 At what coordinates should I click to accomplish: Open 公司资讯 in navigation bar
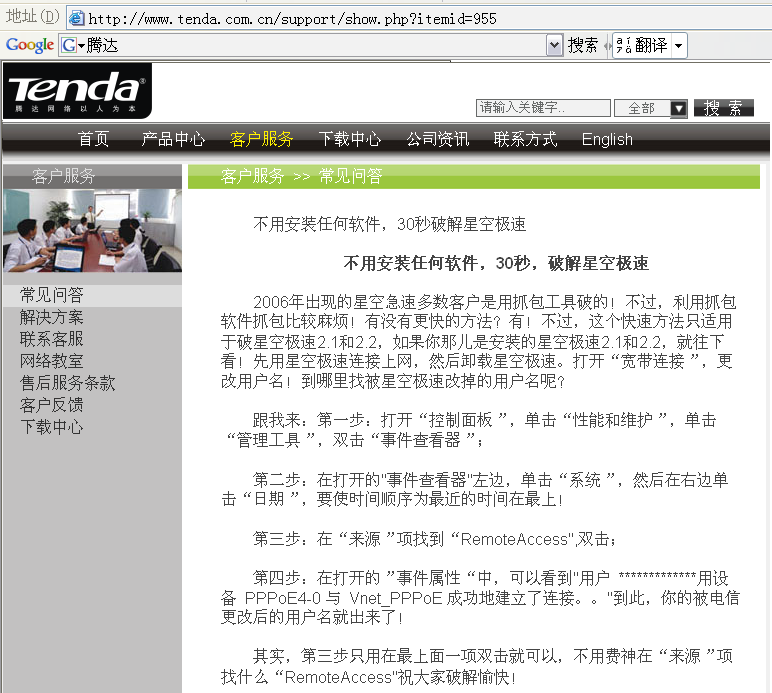[x=438, y=139]
